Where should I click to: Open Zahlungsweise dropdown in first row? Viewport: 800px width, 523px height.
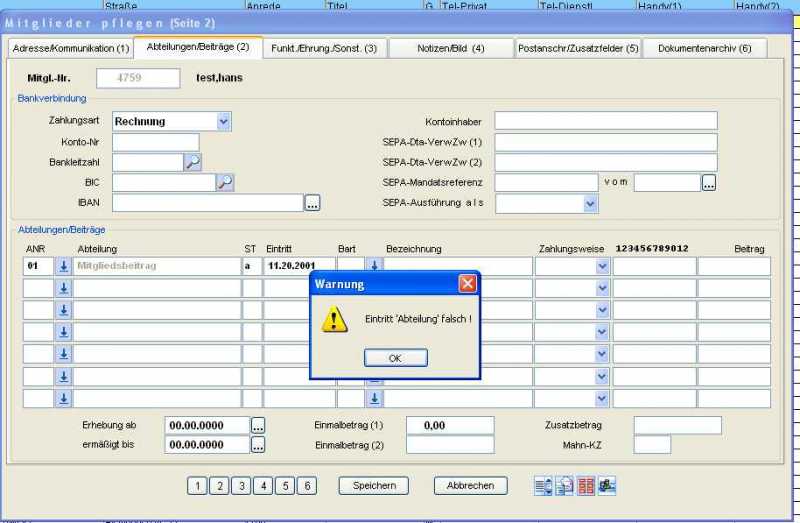[602, 266]
